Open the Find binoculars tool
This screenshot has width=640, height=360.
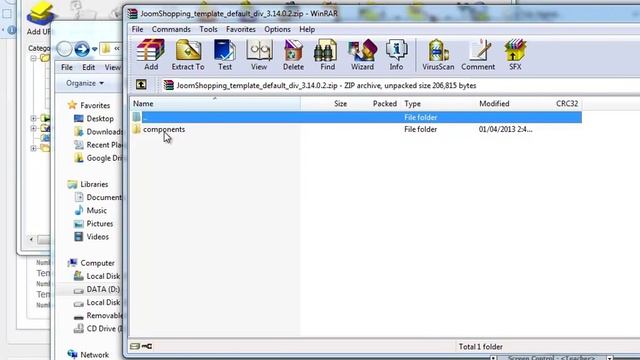tap(327, 54)
